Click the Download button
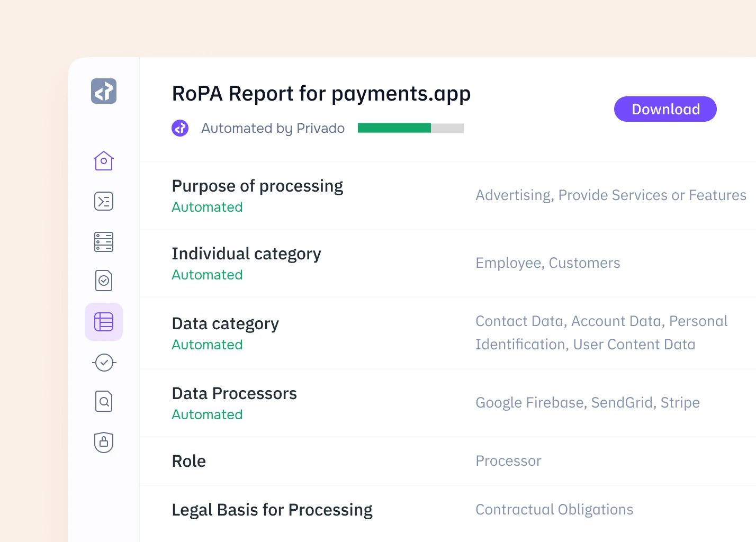 [x=665, y=109]
